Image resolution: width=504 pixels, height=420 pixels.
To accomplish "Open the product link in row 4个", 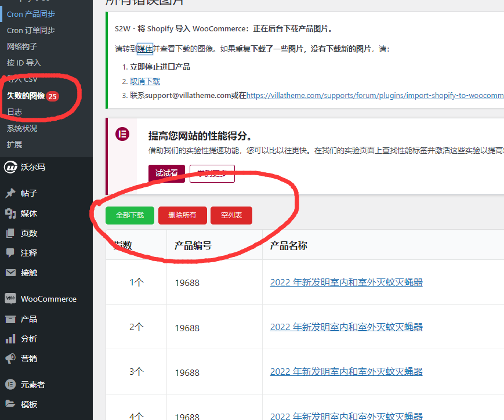I will (346, 417).
